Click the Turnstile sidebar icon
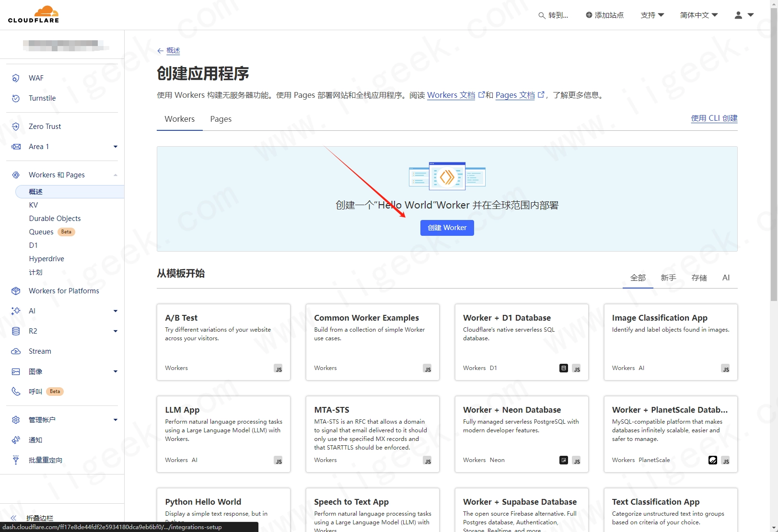Screen dimensions: 778x532 pos(16,98)
